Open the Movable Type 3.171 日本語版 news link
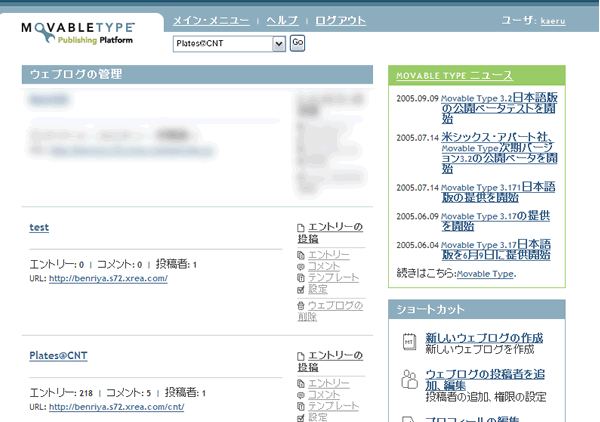Viewport: 600px width, 422px height. coord(498,192)
